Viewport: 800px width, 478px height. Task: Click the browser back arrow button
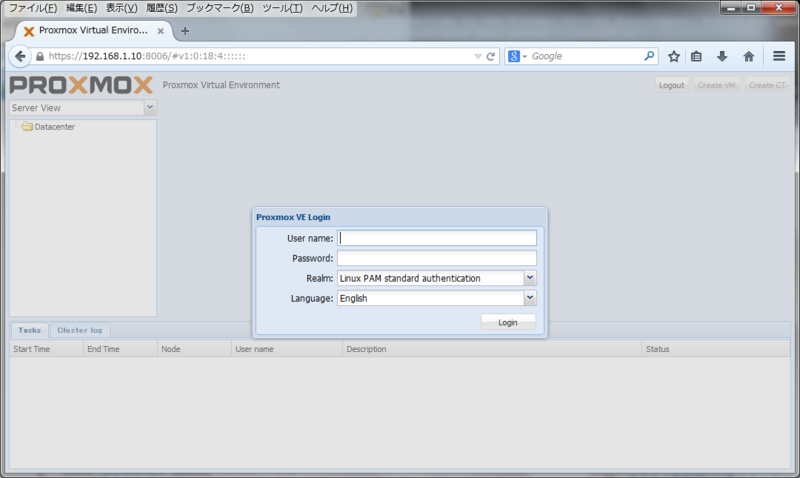tap(20, 56)
